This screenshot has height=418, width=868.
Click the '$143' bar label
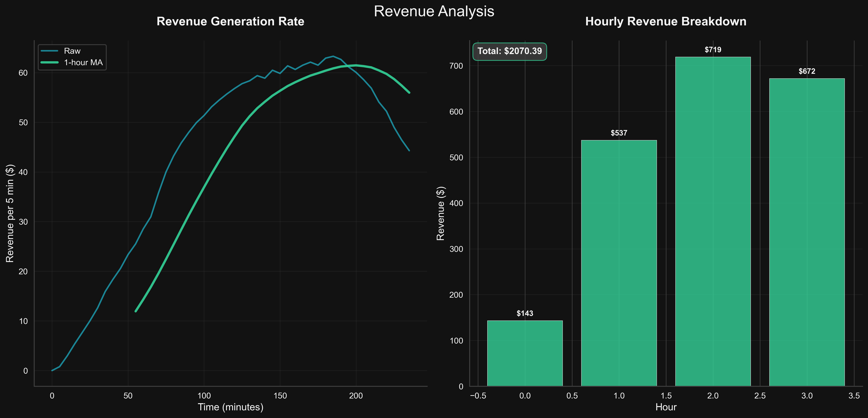(x=525, y=313)
